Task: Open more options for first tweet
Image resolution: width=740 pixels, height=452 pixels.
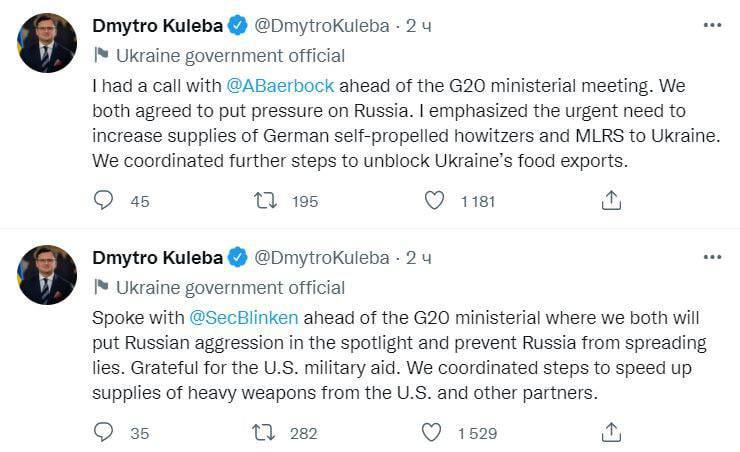Action: click(711, 26)
